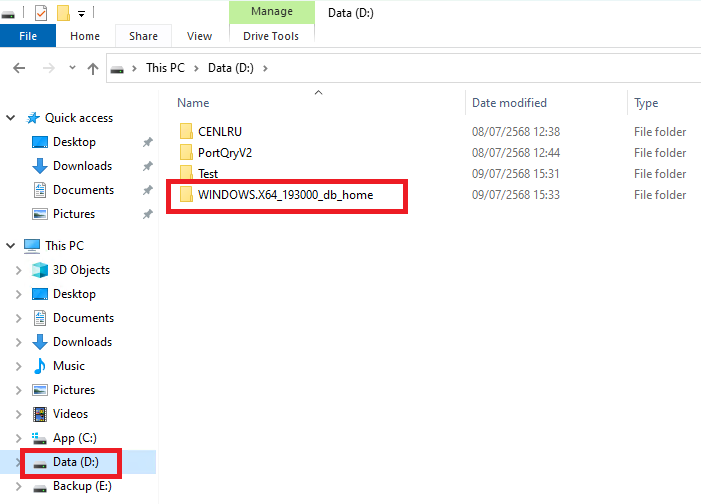Click date 08/07/2568 12:38 of CENLRU
Image resolution: width=701 pixels, height=504 pixels.
coord(515,131)
